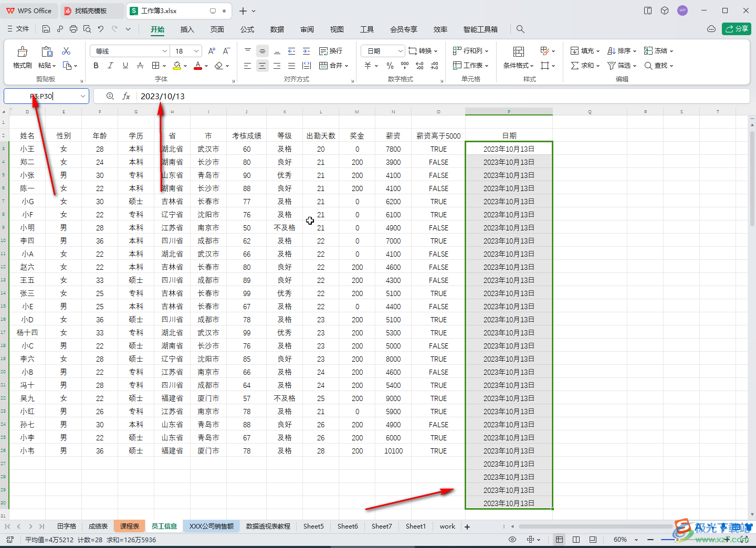Click the Justify alignment icon
756x548 pixels.
click(x=292, y=66)
